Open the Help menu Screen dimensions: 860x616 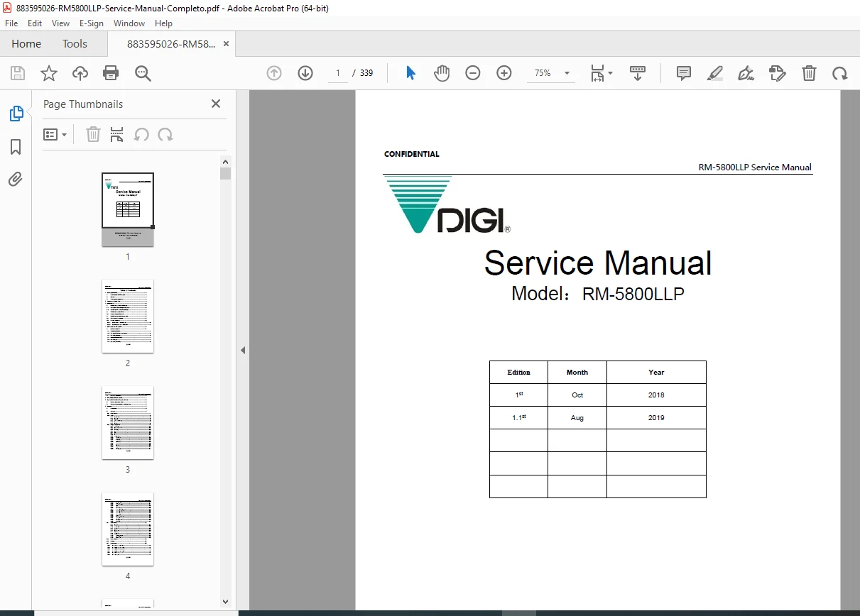[x=163, y=23]
